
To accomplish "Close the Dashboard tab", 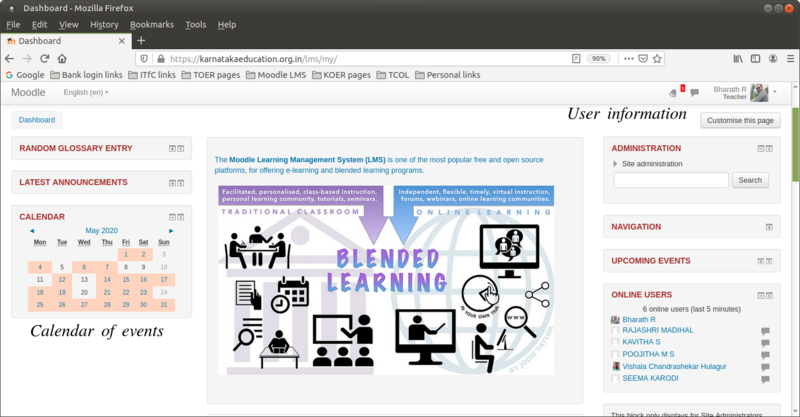I will tap(121, 41).
